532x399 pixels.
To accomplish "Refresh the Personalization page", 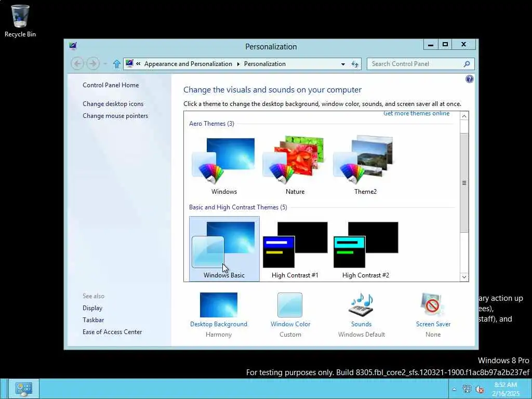I will (x=355, y=64).
